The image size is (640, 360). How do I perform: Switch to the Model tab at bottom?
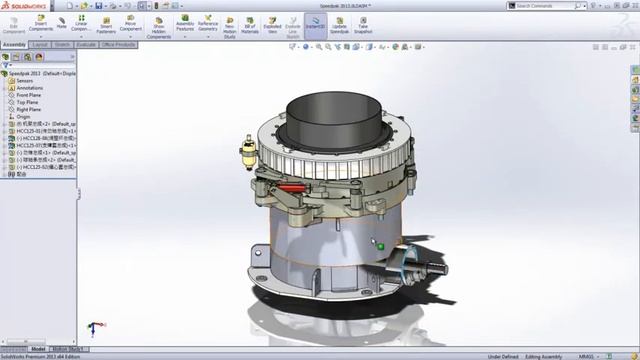click(38, 349)
